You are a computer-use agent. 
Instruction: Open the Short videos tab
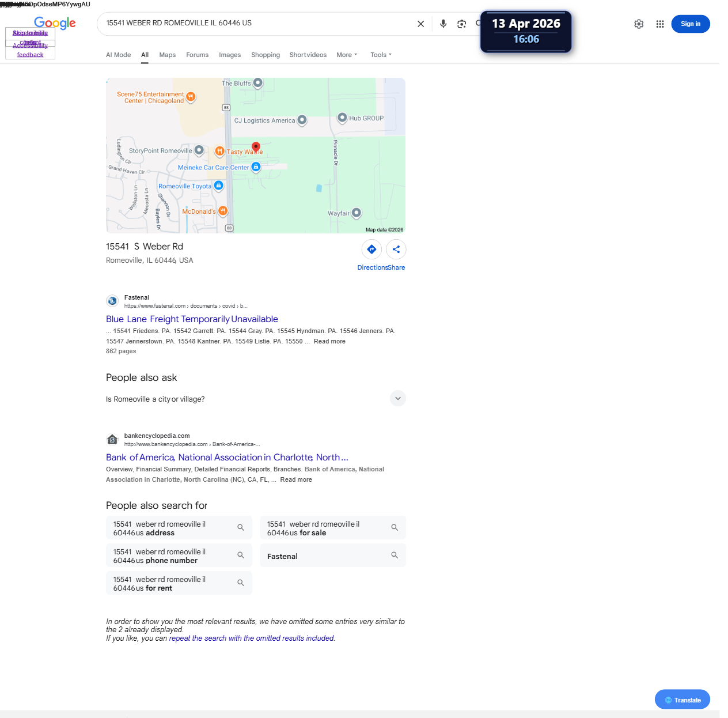tap(308, 55)
